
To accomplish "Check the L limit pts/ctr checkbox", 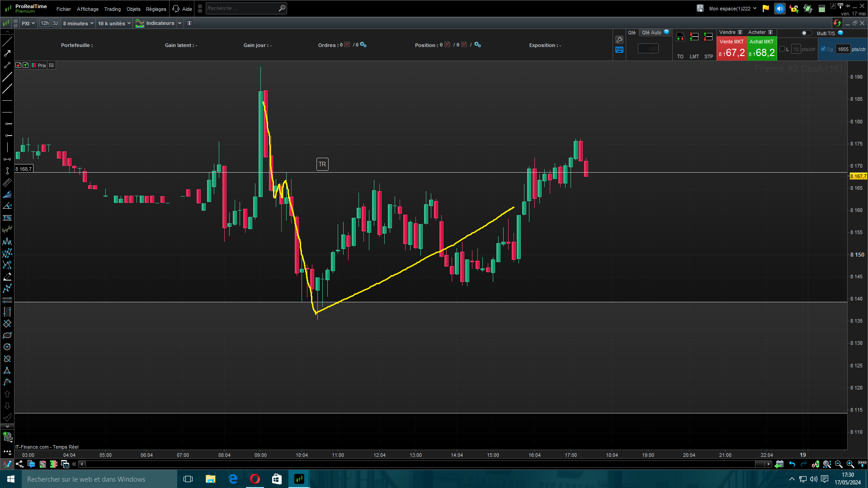I will click(782, 49).
